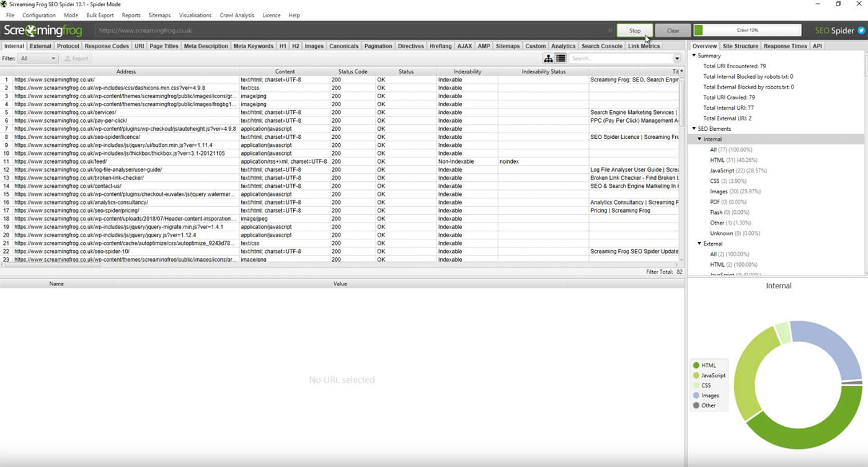868x467 pixels.
Task: Switch to the Page Titles tab
Action: coord(164,46)
